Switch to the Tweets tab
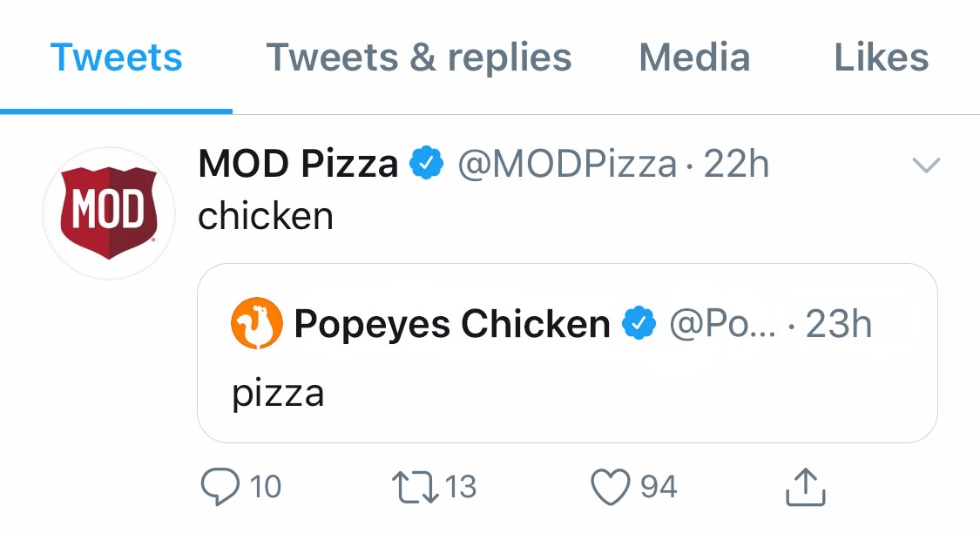Viewport: 980px width, 533px height. (x=116, y=58)
